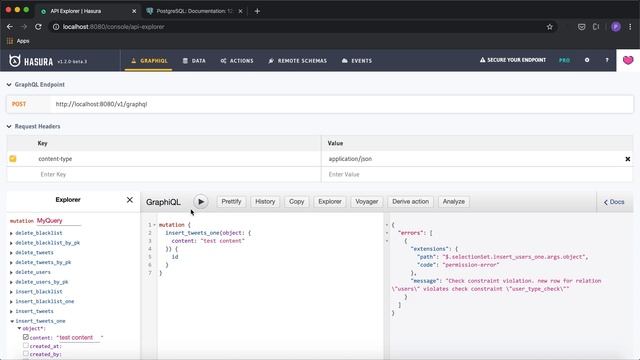The width and height of the screenshot is (640, 360).
Task: Bookmark this page with star icon
Action: point(549,27)
